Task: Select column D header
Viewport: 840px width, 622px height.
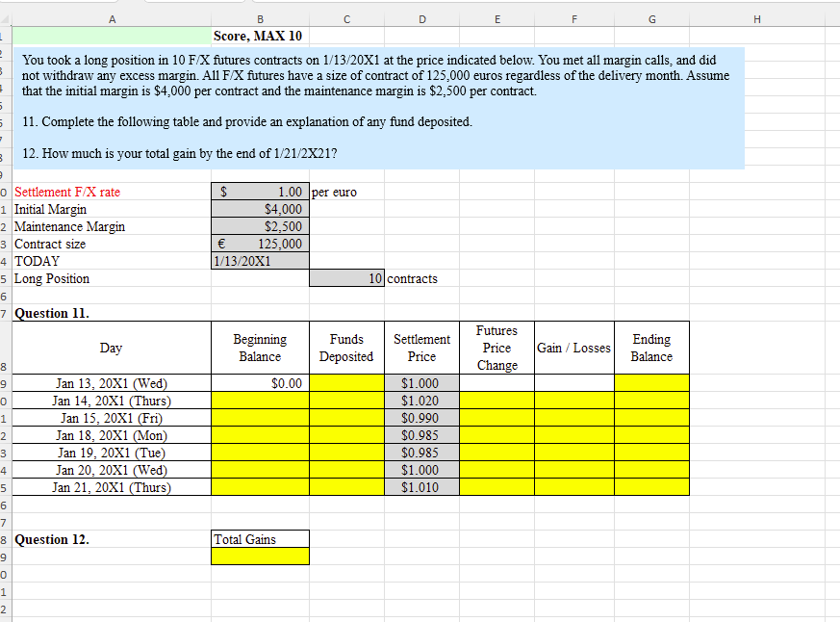Action: [422, 19]
